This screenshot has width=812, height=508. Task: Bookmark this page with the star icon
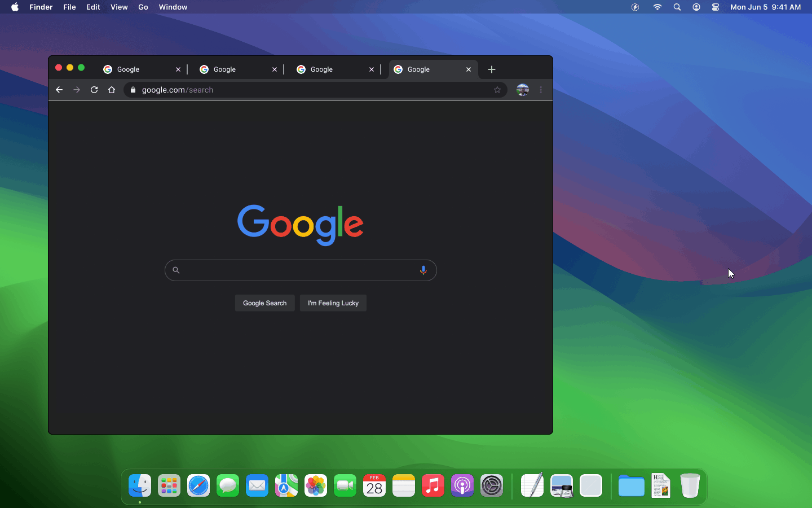[497, 90]
